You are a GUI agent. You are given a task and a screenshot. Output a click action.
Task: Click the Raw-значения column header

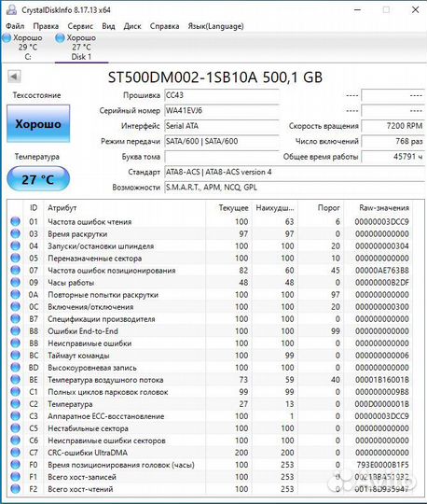pos(378,207)
